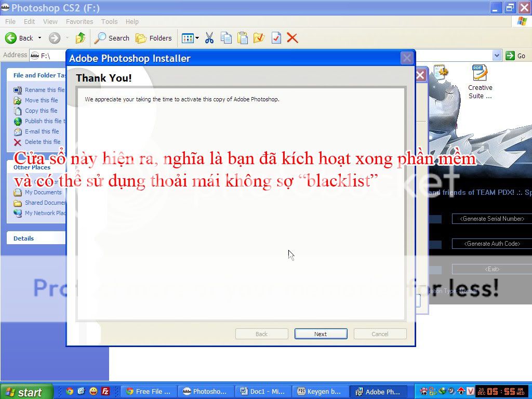This screenshot has height=399, width=532.
Task: Click the red Delete X toolbar icon
Action: click(292, 38)
